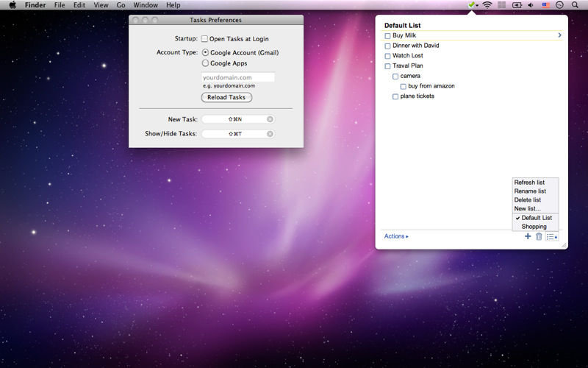
Task: Click the Time Machine clock menu bar icon
Action: (x=559, y=5)
